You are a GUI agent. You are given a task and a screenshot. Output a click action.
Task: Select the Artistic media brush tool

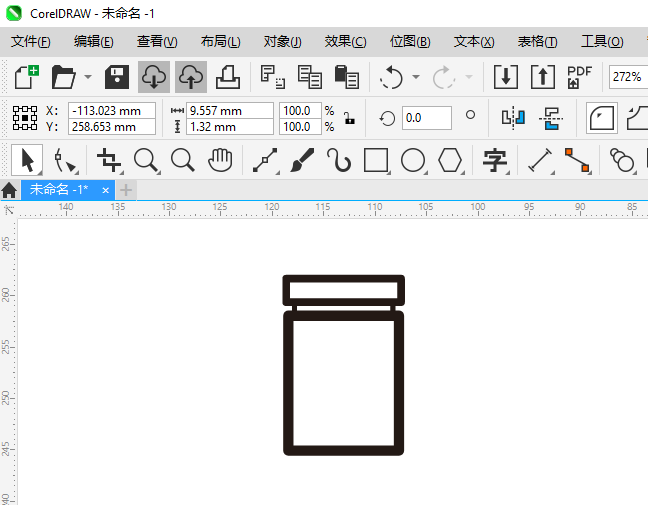pos(302,160)
